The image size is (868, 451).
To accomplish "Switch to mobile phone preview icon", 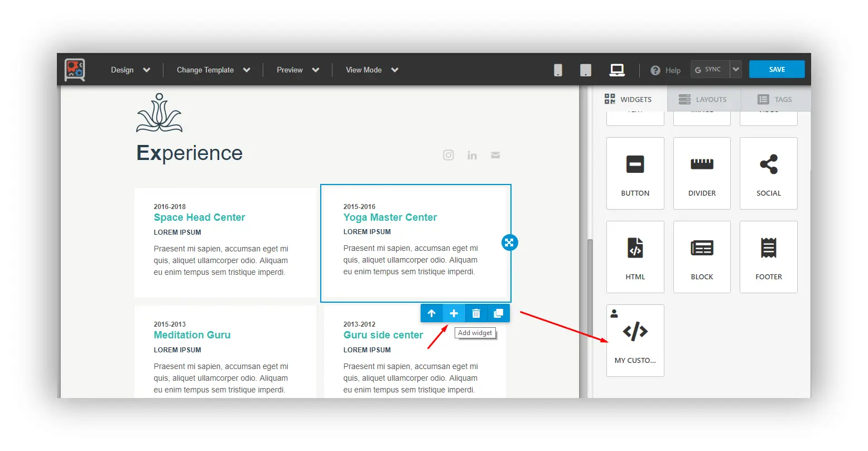I will (x=558, y=70).
